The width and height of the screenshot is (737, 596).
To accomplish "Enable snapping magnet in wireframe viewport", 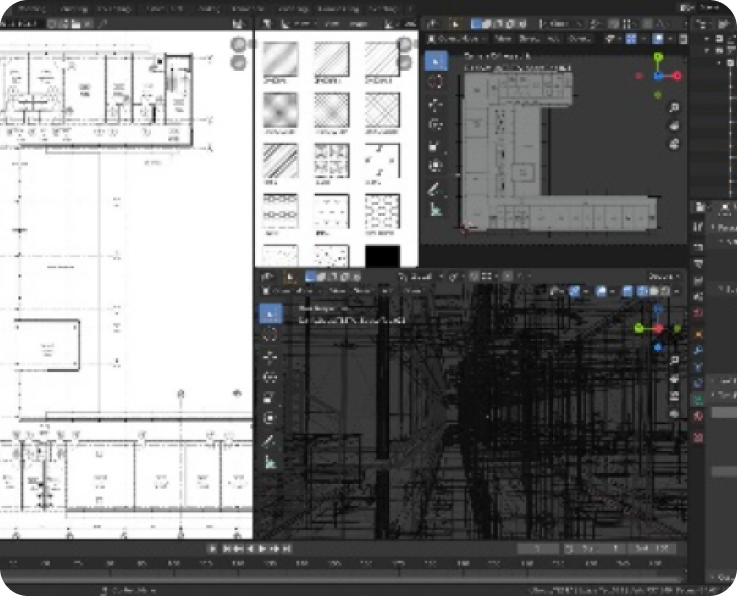I will (475, 277).
